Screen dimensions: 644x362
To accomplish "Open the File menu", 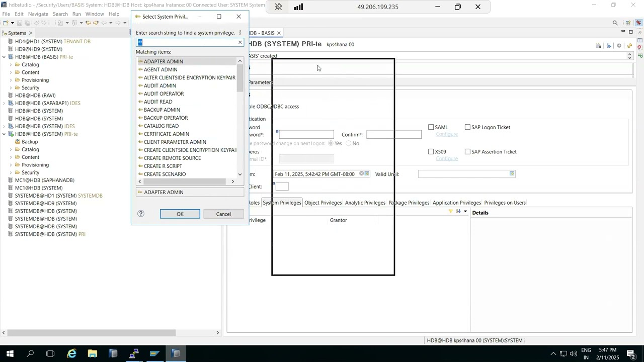I will (6, 14).
